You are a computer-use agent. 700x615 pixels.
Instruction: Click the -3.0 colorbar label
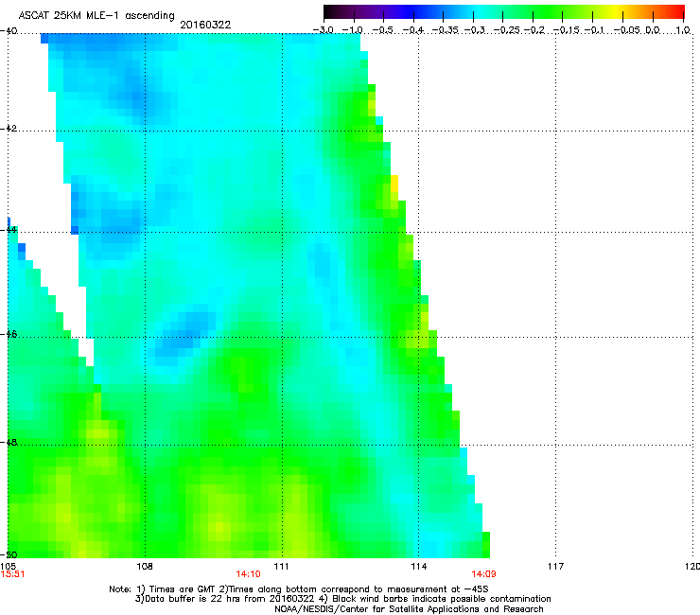(x=323, y=30)
